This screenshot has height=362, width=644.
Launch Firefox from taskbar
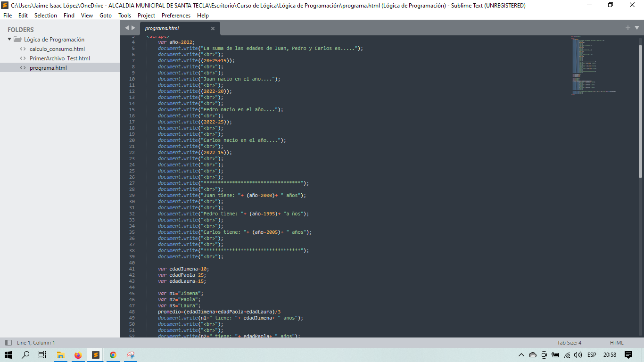click(x=78, y=355)
